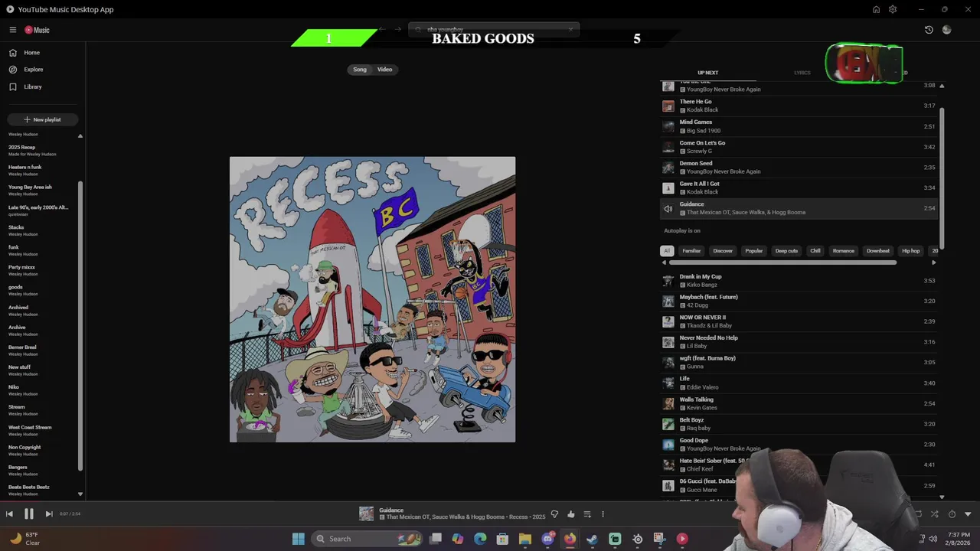The height and width of the screenshot is (551, 980).
Task: Click the Guidance album thumbnail in player bar
Action: [x=366, y=514]
